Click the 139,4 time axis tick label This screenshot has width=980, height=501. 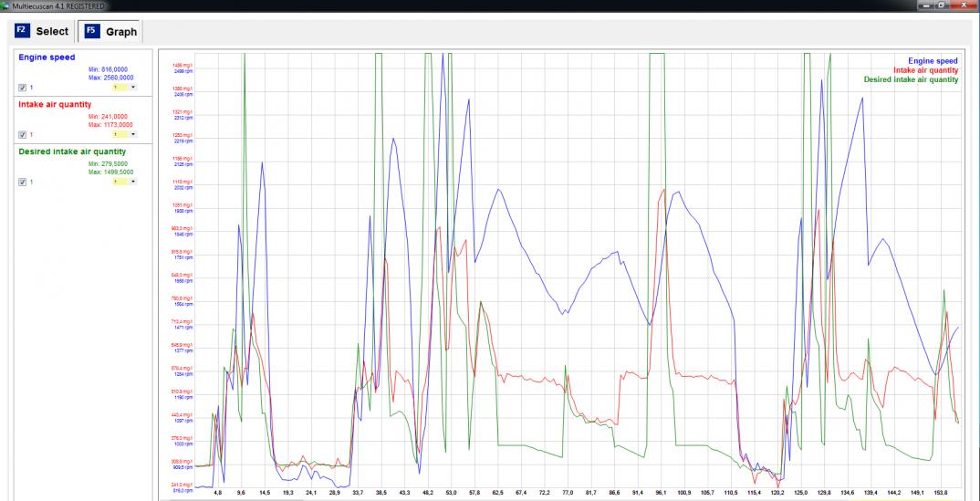coord(871,493)
